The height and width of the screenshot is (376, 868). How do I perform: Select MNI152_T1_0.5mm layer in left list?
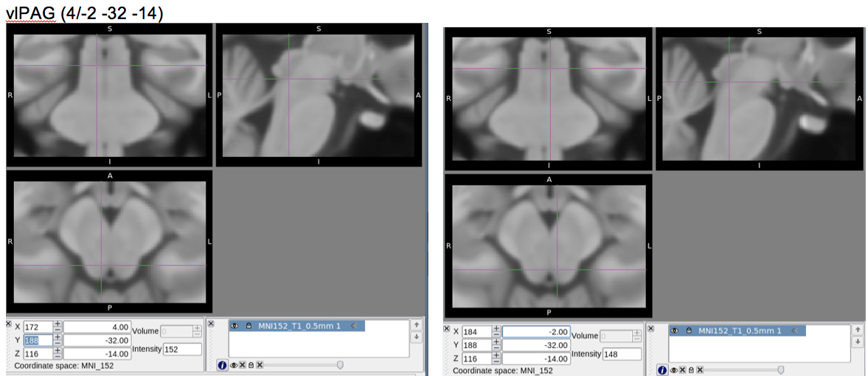(299, 326)
